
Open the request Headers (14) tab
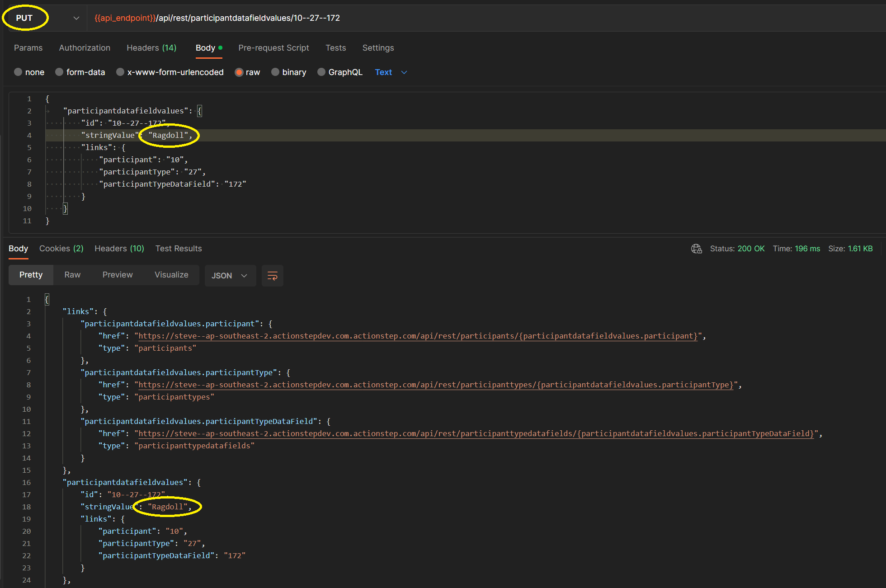coord(151,48)
